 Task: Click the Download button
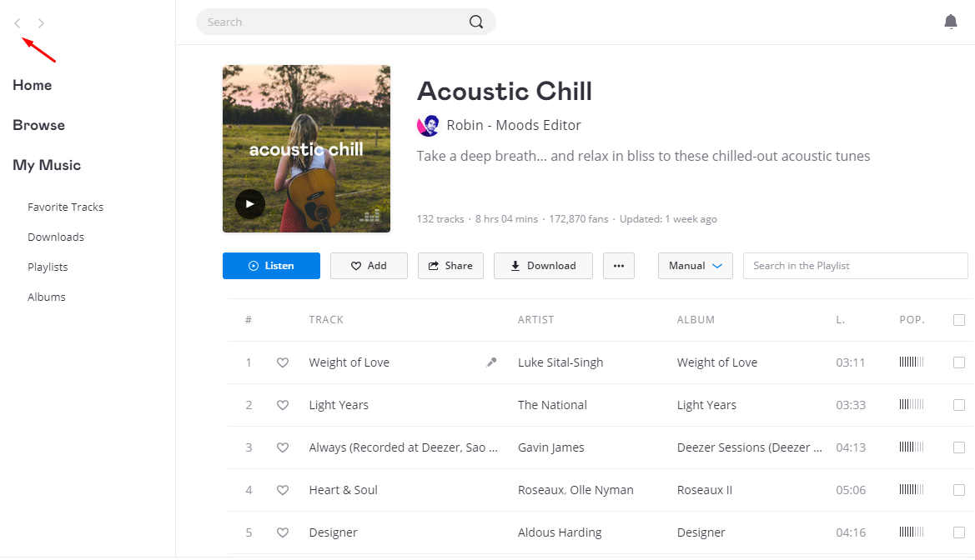[x=543, y=265]
